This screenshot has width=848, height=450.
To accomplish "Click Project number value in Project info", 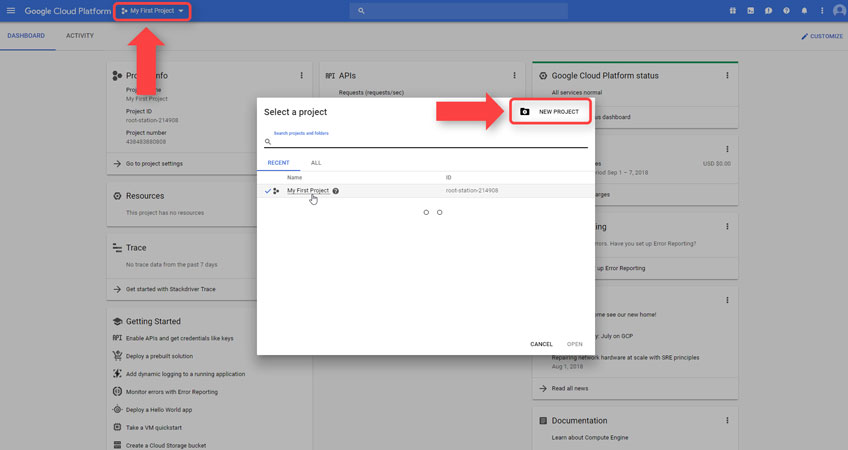I will pyautogui.click(x=145, y=142).
